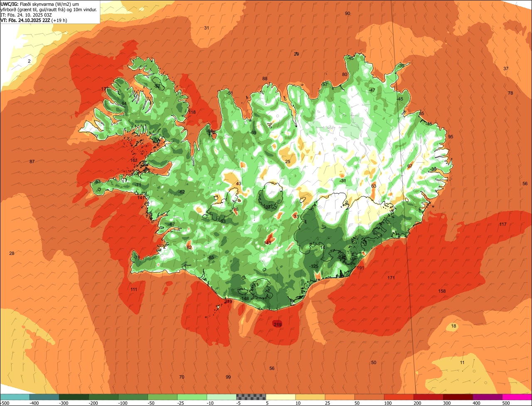532x406 pixels.
Task: Click the orange 50 to 100 legend swatch
Action: (369, 397)
